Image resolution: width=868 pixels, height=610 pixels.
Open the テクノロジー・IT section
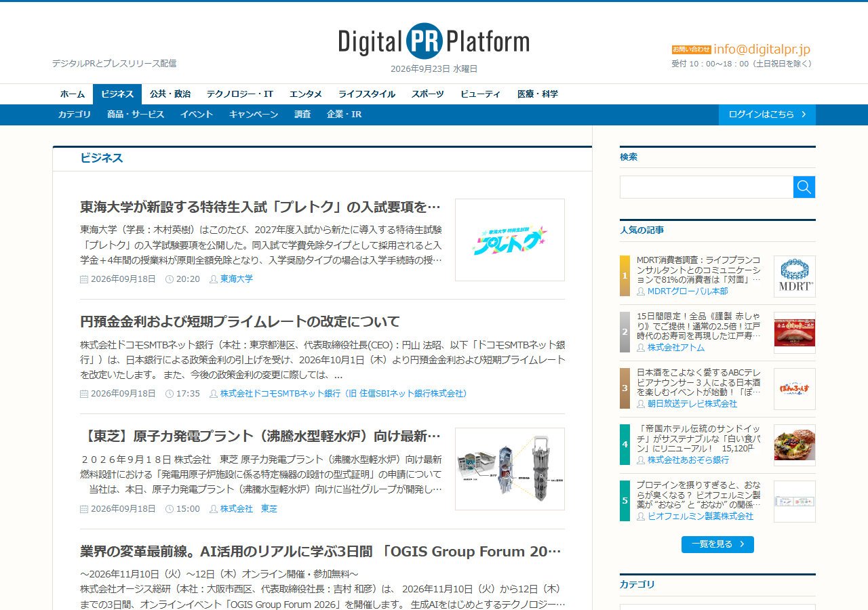(x=240, y=94)
